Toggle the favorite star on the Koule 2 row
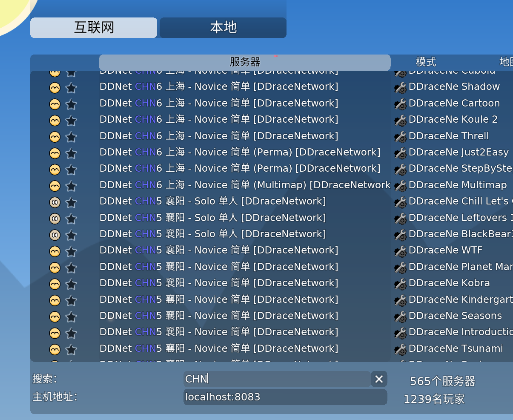 [x=71, y=121]
